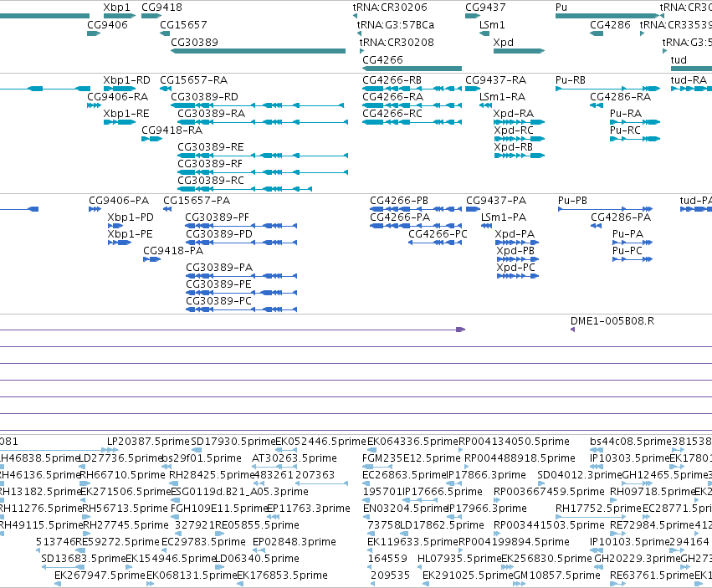712x588 pixels.
Task: Click the Xpd gene bar
Action: [x=519, y=51]
